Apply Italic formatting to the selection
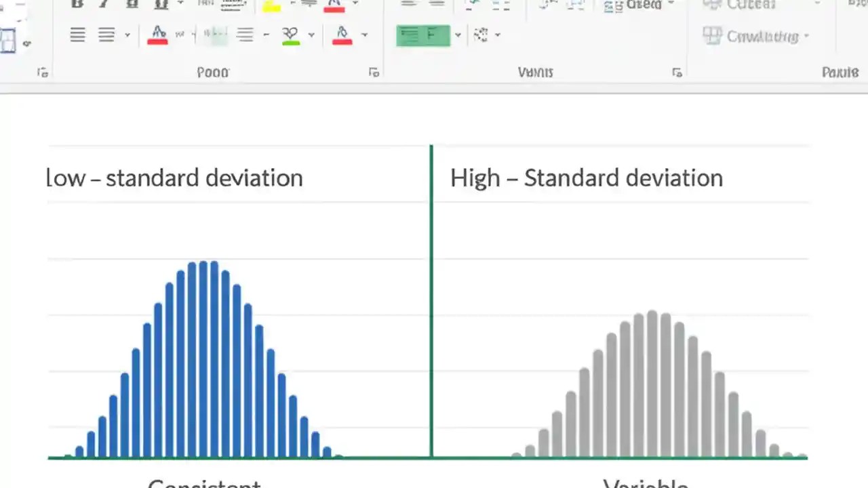Image resolution: width=868 pixels, height=488 pixels. [103, 4]
